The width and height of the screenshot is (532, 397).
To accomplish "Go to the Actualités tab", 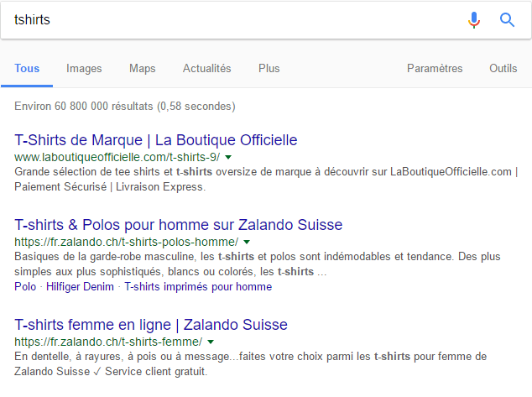I will click(206, 68).
